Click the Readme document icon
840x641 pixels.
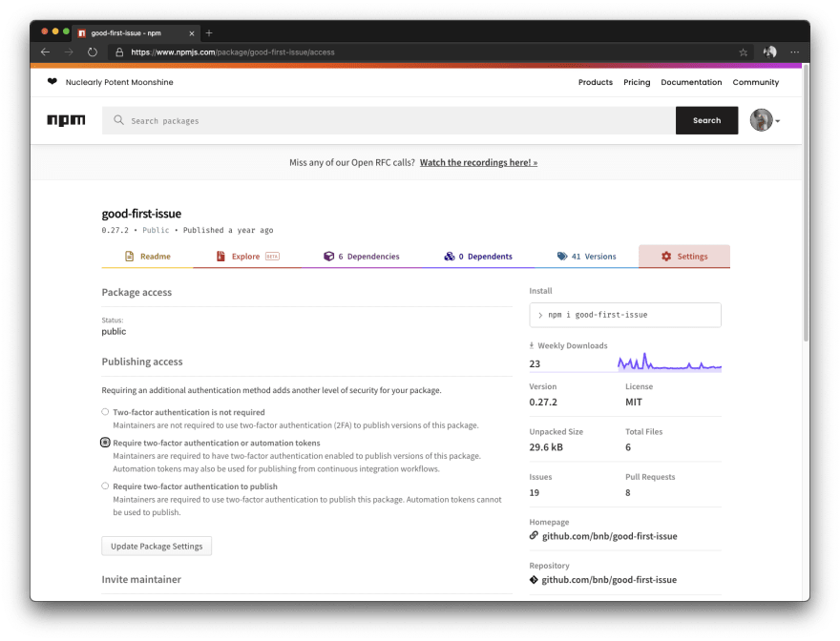tap(129, 256)
